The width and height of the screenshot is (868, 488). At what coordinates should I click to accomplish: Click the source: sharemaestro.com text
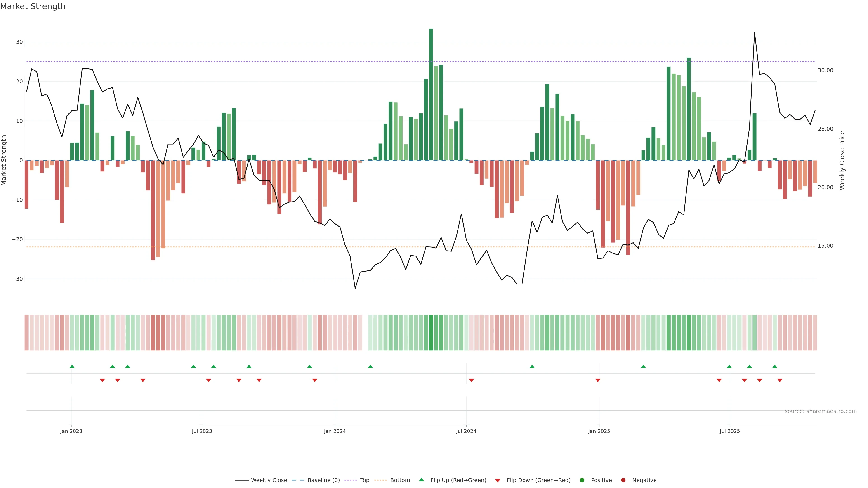(821, 411)
